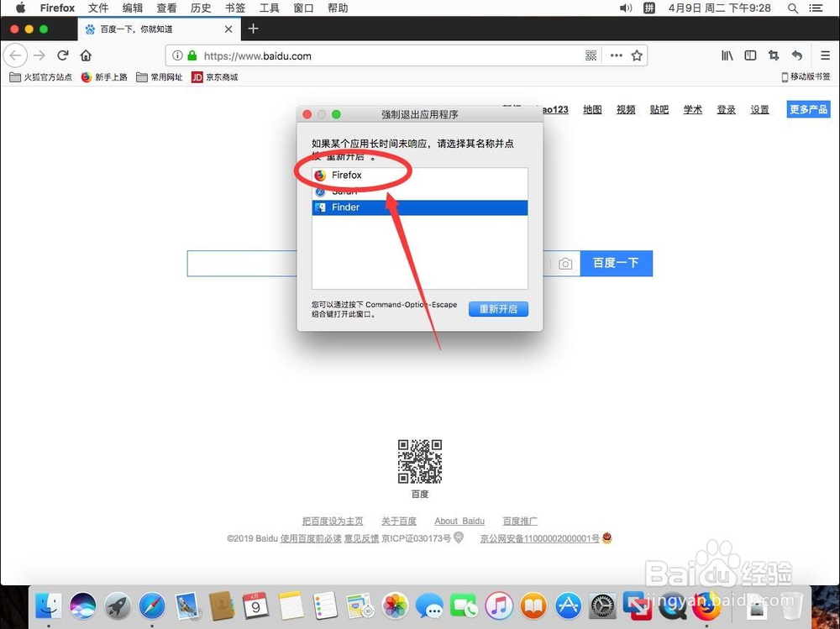Open the 贴吧 link
840x629 pixels.
pos(659,109)
